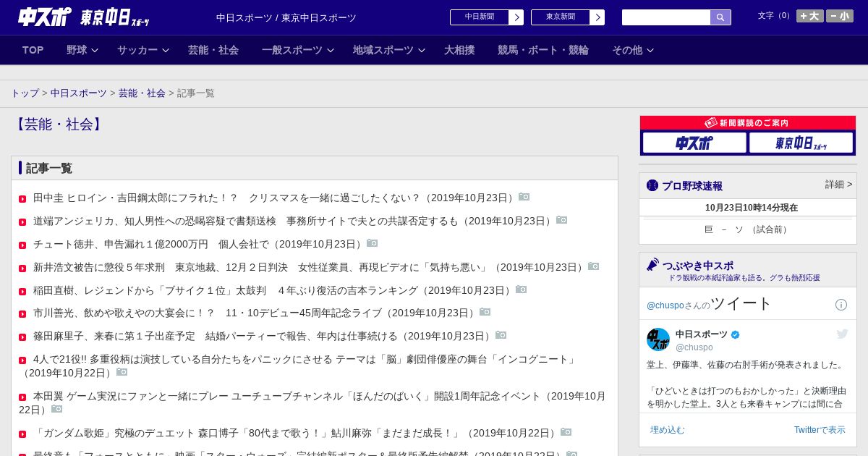
Task: Click 中スポ subscription banner button
Action: point(694,143)
